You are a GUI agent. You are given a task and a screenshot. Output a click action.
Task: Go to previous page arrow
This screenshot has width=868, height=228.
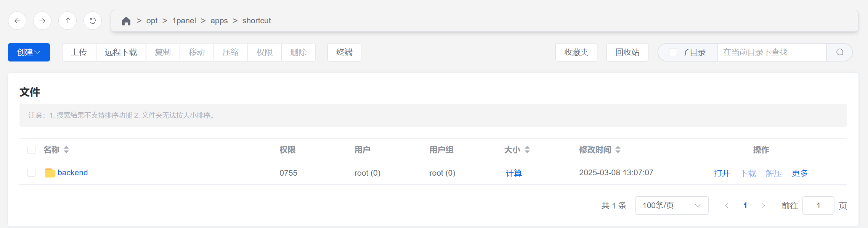pos(727,205)
